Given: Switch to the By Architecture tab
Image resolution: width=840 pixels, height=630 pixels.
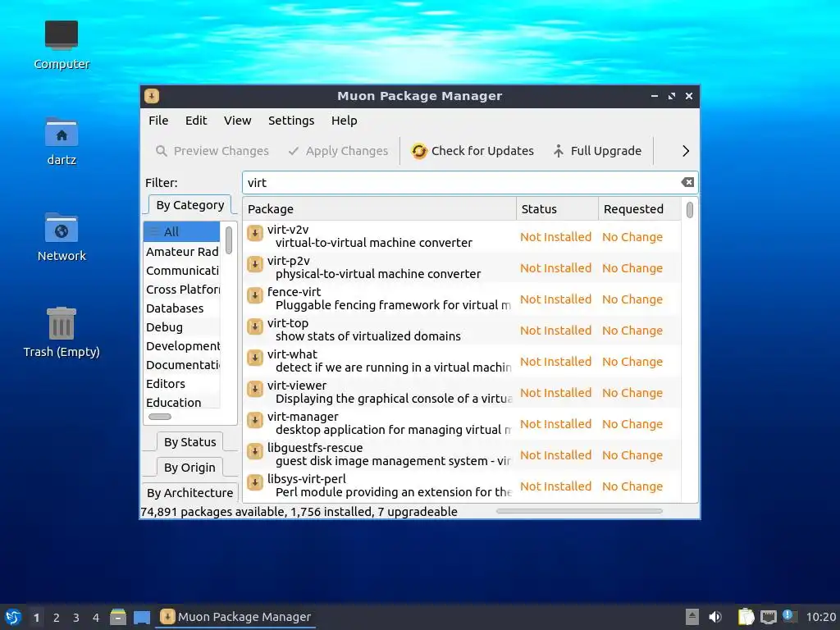Looking at the screenshot, I should (x=189, y=493).
